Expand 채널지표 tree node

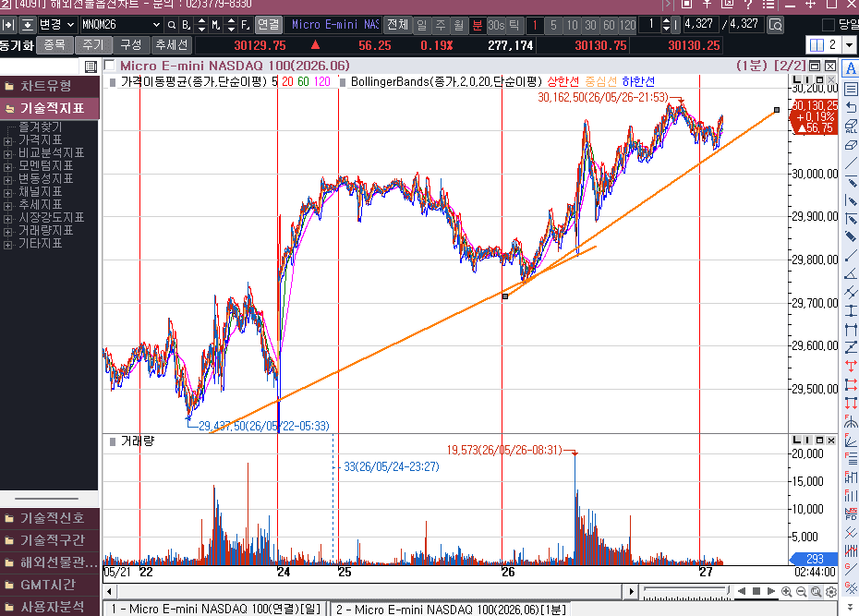coord(7,193)
